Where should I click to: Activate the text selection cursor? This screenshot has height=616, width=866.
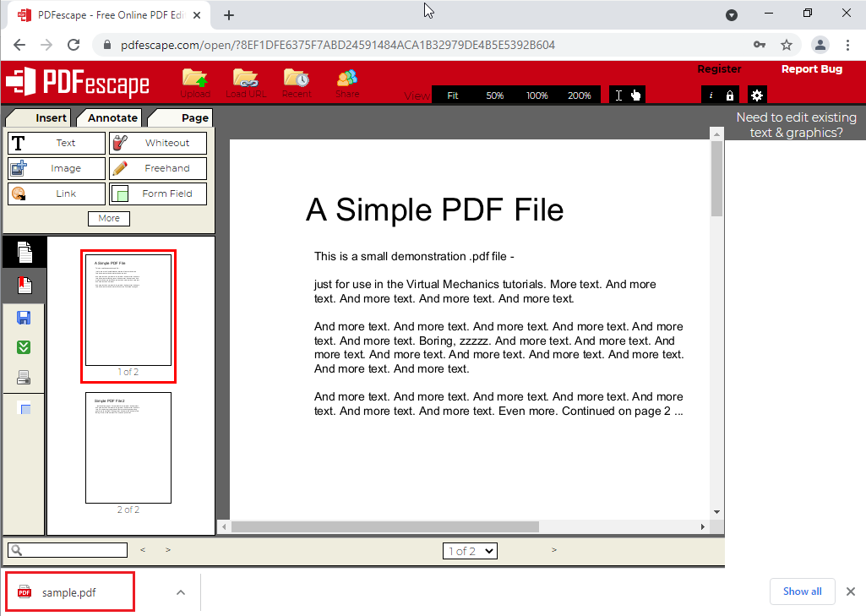click(619, 95)
